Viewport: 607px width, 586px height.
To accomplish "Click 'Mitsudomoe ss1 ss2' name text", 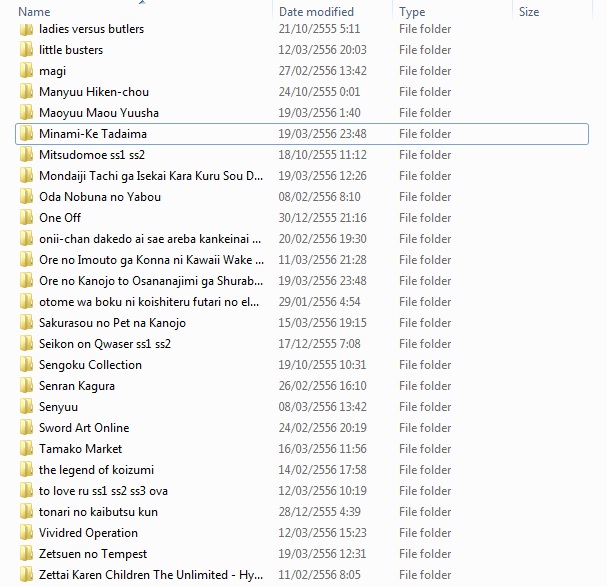I will click(92, 155).
